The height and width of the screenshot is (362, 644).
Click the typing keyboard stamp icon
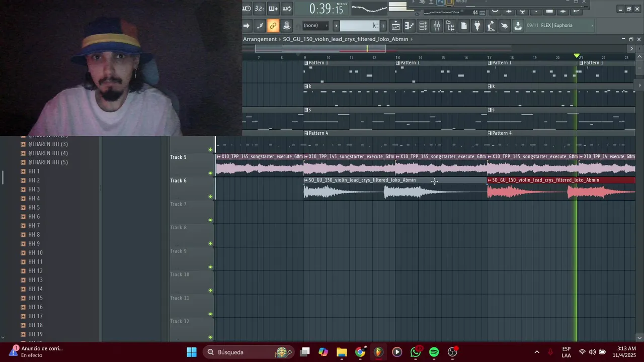click(286, 26)
